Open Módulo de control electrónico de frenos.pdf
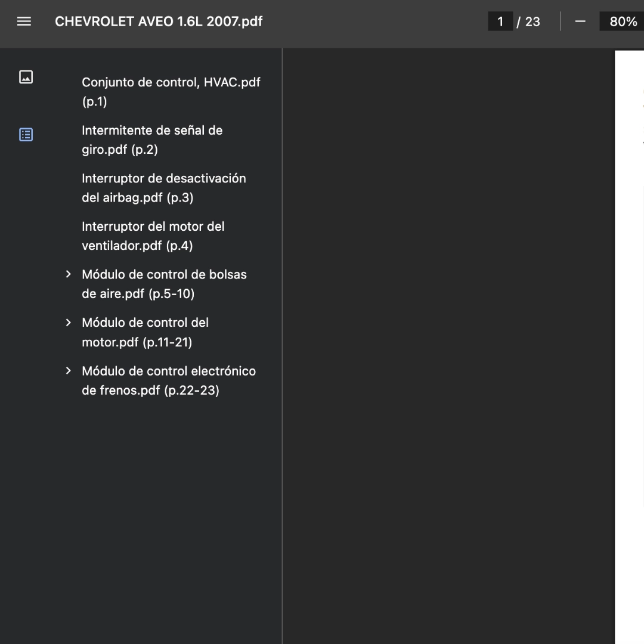Viewport: 644px width, 644px height. coord(168,380)
